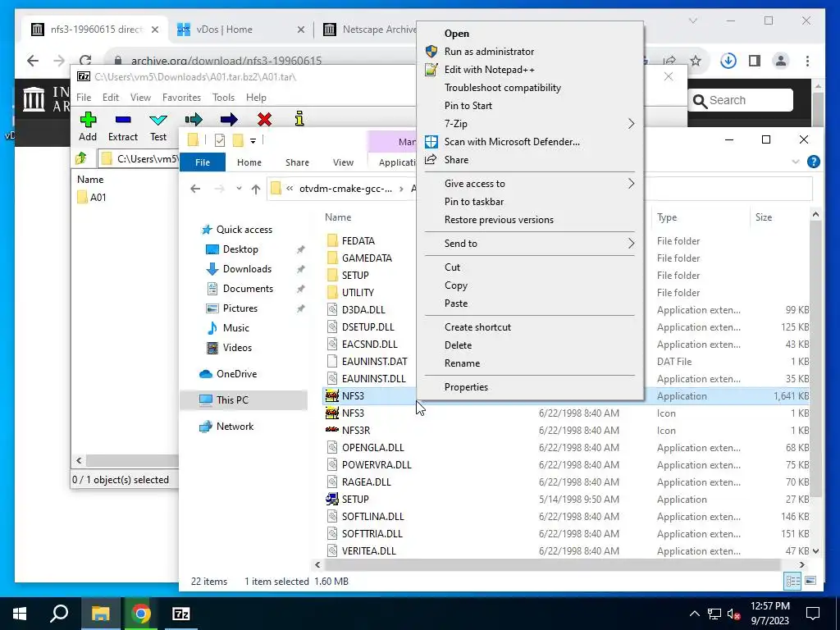Expand Give access to submenu
Screen dimensions: 840x630
click(x=631, y=184)
